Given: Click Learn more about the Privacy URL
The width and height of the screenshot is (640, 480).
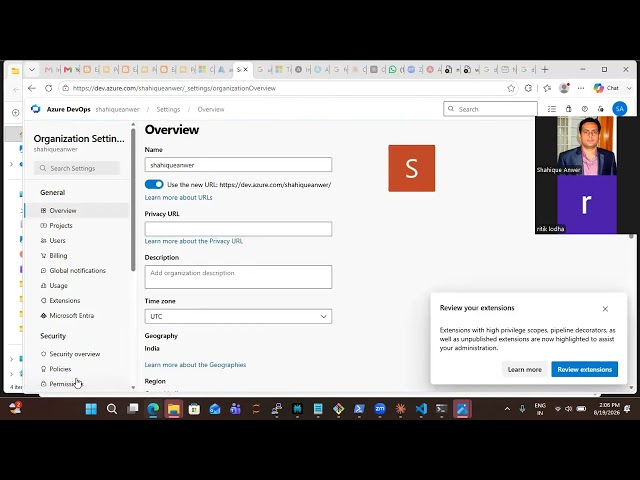Looking at the screenshot, I should point(193,241).
